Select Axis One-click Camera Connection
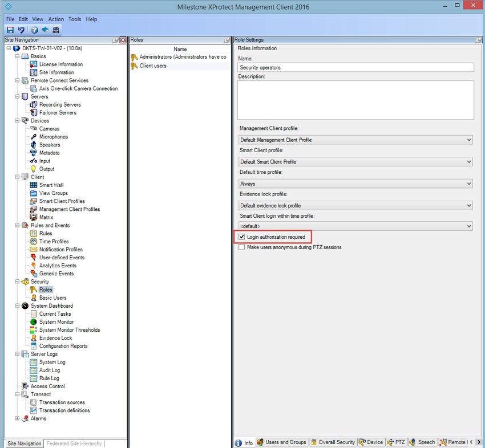Viewport: 485px width, 448px height. [x=79, y=88]
